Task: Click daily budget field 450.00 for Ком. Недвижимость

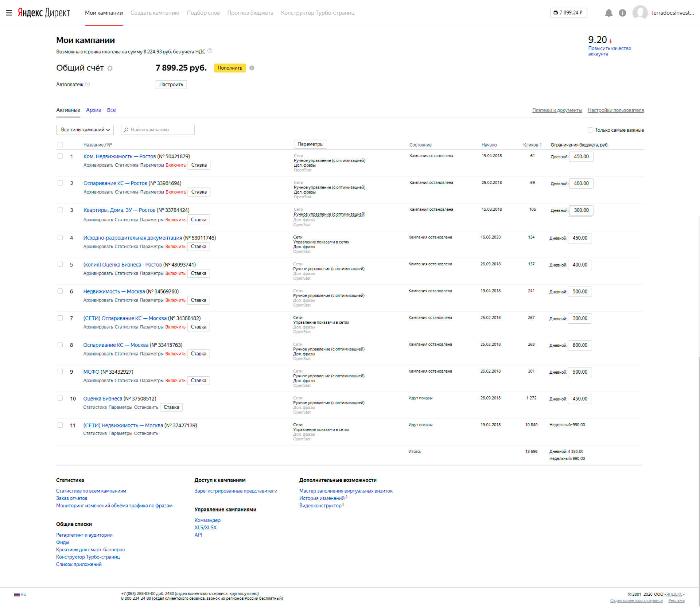Action: coord(582,157)
